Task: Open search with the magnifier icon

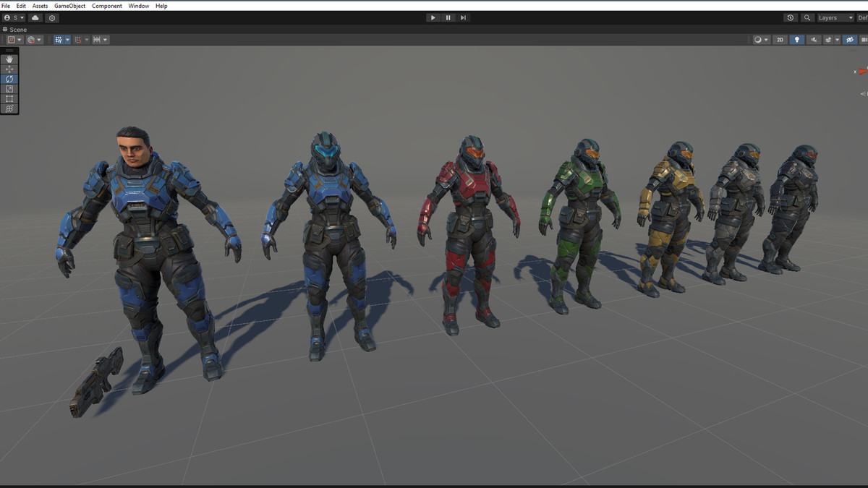Action: (807, 17)
